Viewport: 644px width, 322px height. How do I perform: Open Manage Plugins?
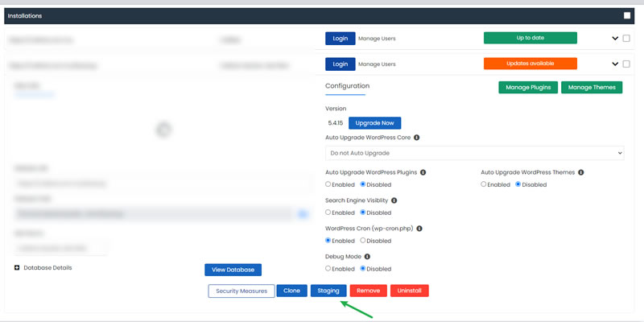[x=528, y=88]
